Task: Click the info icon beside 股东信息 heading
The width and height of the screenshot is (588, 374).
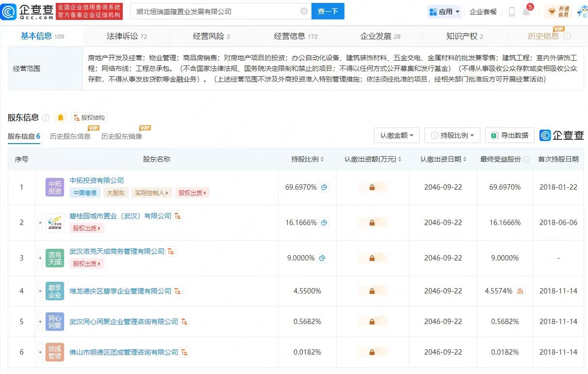Action: (x=46, y=118)
